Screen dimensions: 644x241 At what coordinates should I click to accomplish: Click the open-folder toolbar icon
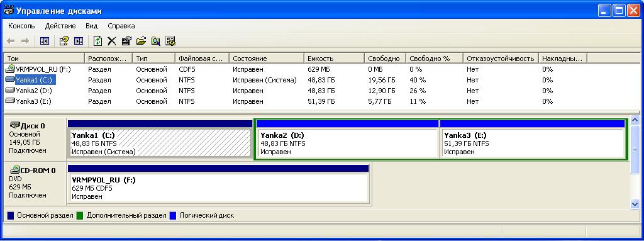click(x=142, y=41)
